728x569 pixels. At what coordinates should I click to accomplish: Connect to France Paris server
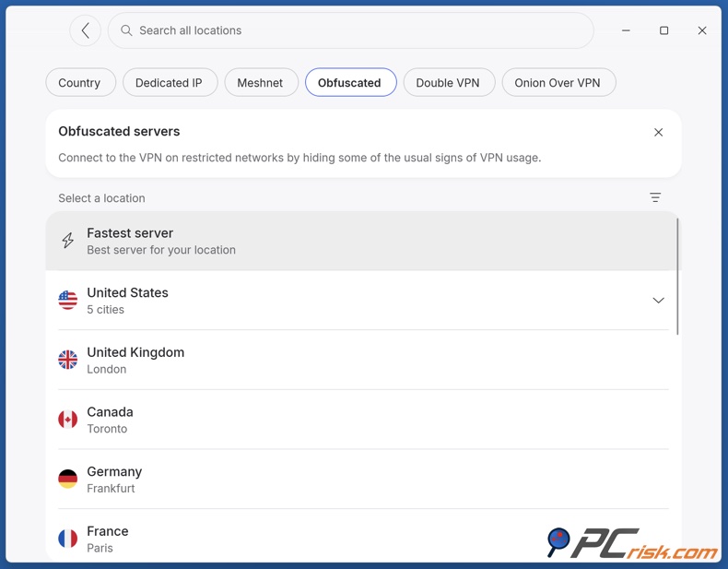click(x=361, y=537)
